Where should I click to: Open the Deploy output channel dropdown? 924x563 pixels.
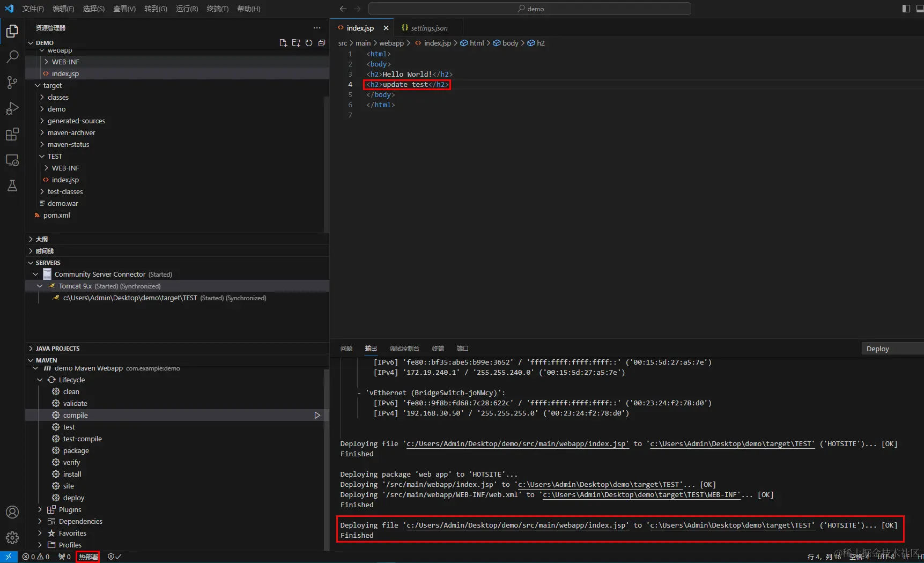point(892,349)
